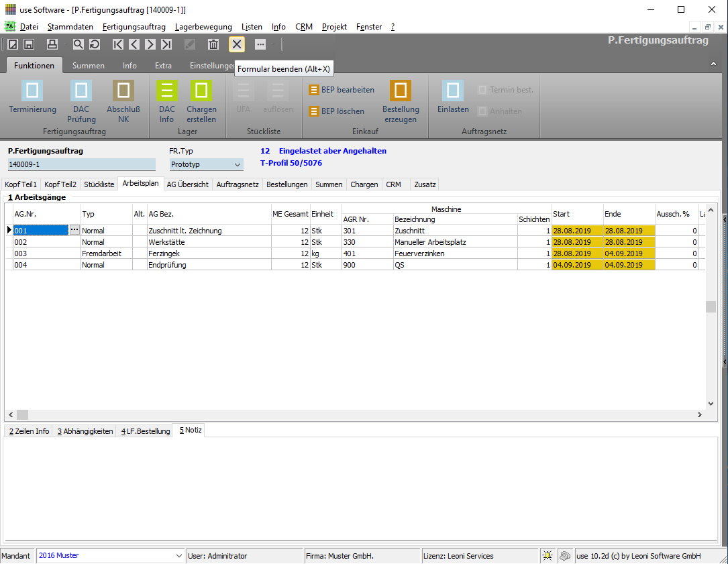Open the 2 Zeilen Info tab
Viewport: 728px width, 564px height.
[x=29, y=431]
